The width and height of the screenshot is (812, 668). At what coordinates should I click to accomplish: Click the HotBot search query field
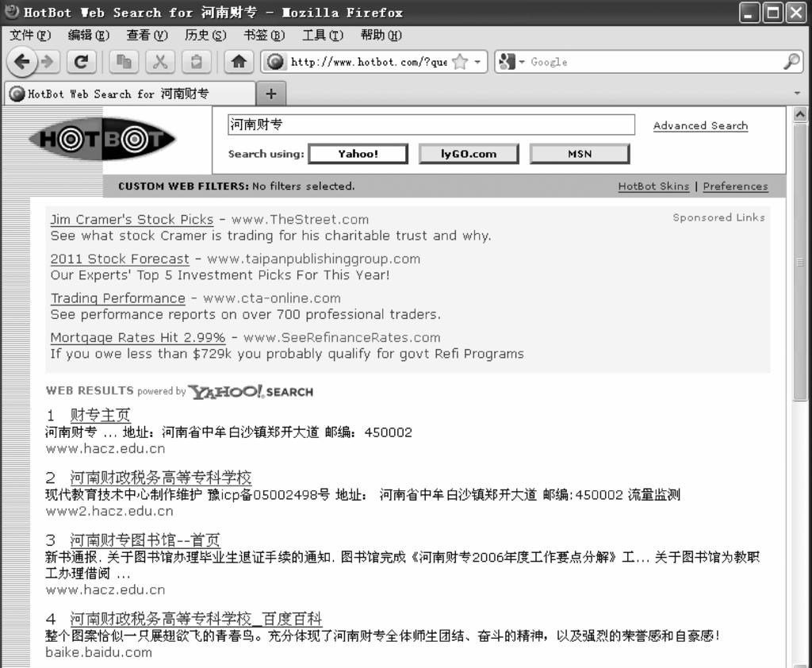[431, 125]
